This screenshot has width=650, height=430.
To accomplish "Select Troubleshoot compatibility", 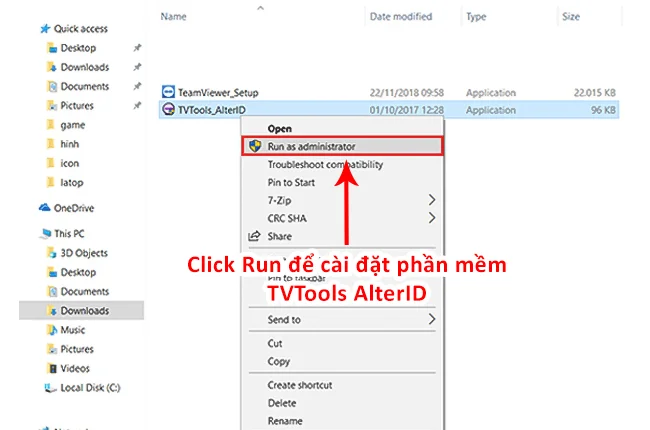I will 325,165.
